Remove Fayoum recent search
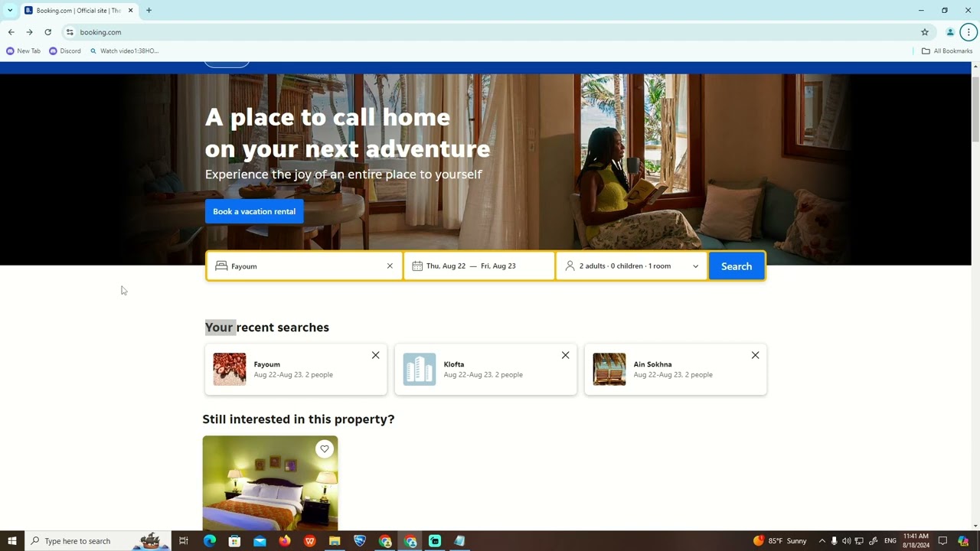This screenshot has height=551, width=980. coord(375,355)
